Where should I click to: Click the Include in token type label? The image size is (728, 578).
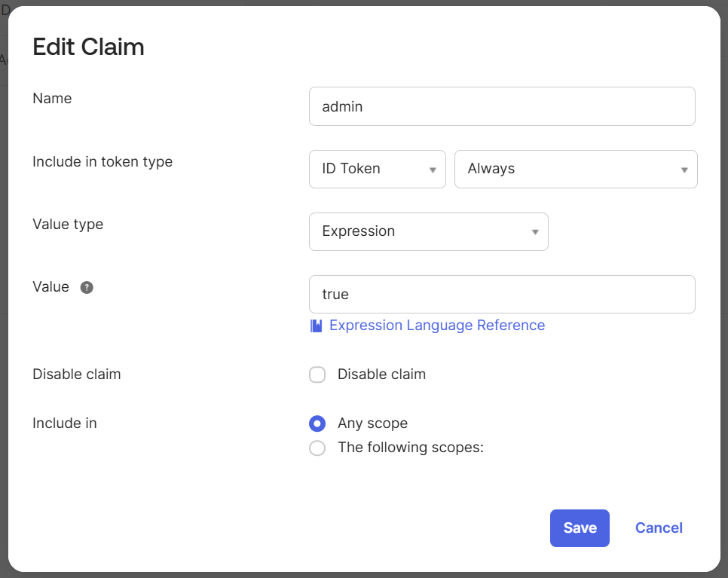coord(102,161)
